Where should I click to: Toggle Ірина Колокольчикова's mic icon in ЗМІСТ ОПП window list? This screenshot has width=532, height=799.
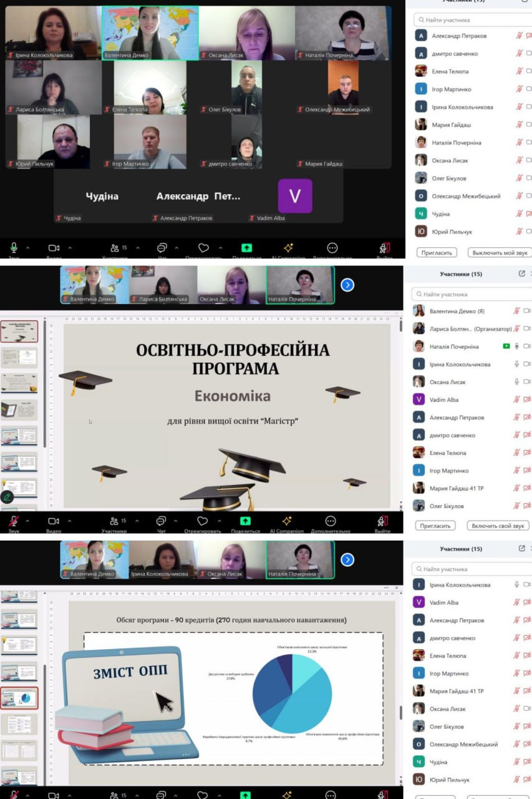(x=517, y=584)
